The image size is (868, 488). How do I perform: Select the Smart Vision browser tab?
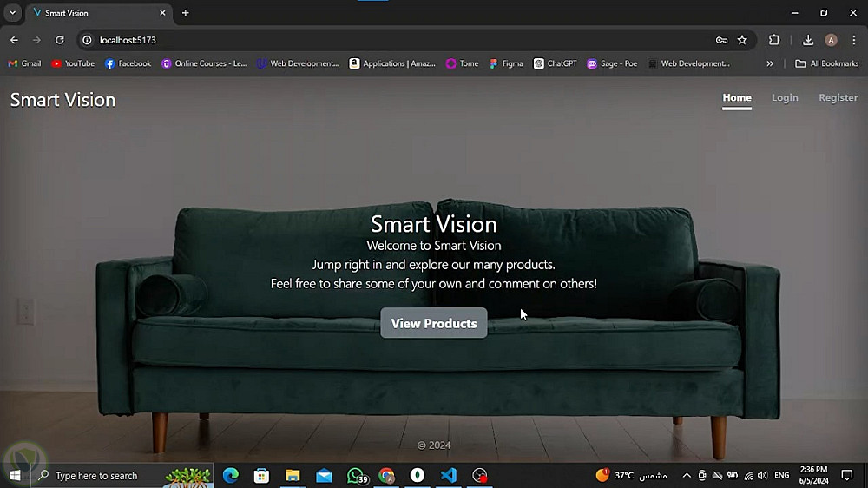point(99,13)
